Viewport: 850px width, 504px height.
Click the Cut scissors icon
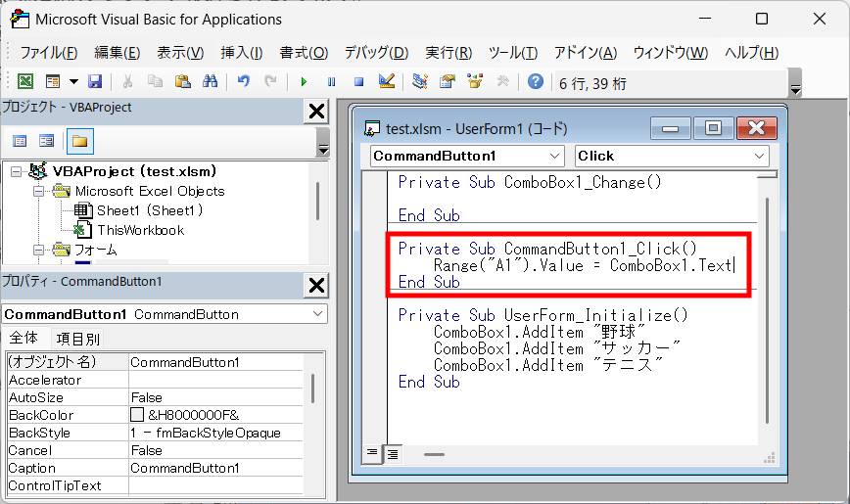(x=127, y=81)
